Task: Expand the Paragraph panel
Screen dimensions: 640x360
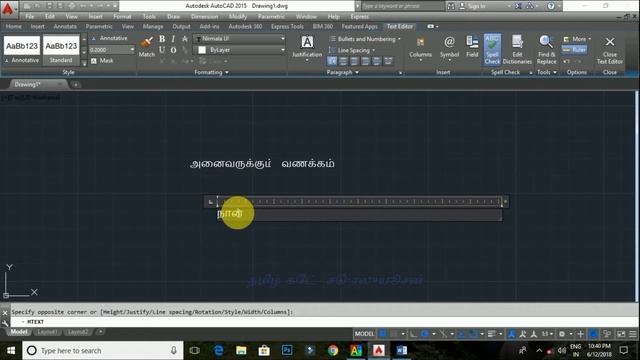Action: [342, 72]
